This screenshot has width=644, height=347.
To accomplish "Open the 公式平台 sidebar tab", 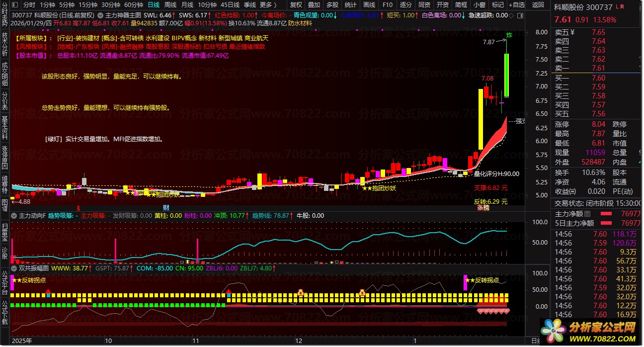I will 5,282.
